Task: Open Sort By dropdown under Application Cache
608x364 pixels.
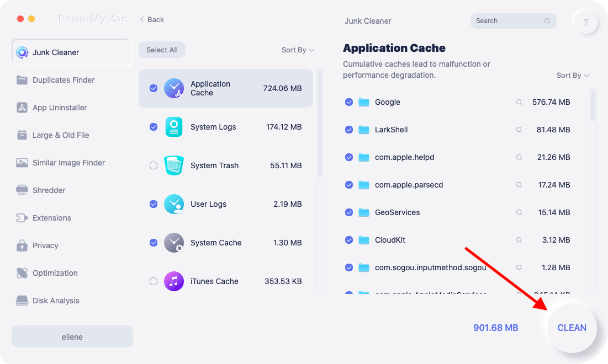Action: coord(573,76)
